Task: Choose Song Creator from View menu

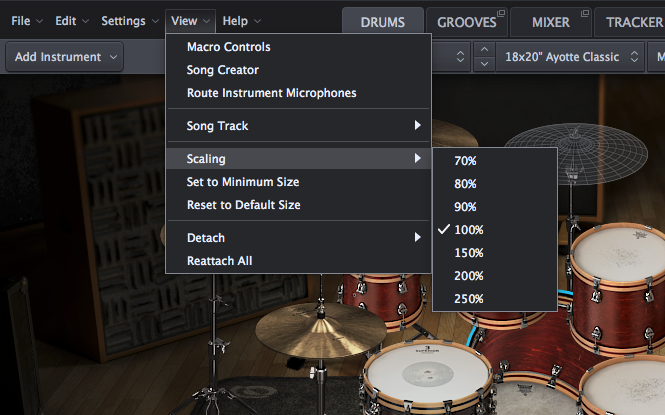Action: coord(299,70)
